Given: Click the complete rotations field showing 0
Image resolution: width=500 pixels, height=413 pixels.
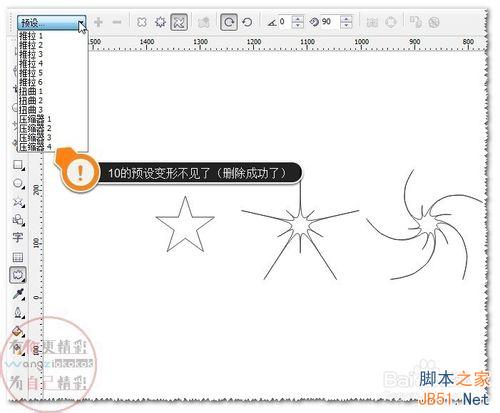Looking at the screenshot, I should point(284,22).
